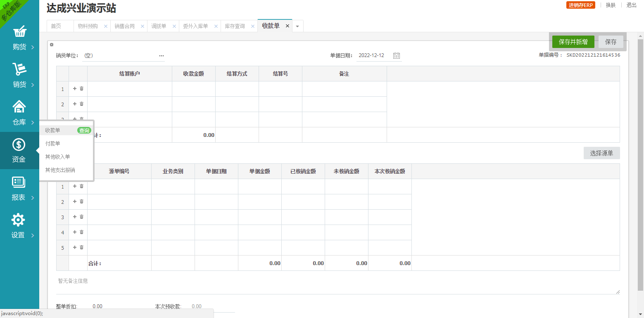Open the calendar icon beside 单据日期
Viewport: 644px width, 318px height.
point(397,55)
